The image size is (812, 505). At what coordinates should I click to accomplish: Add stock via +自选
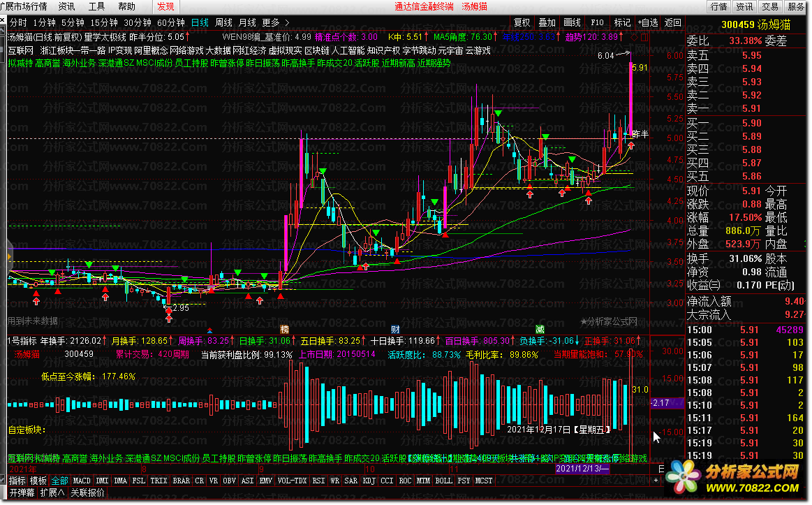coord(647,22)
